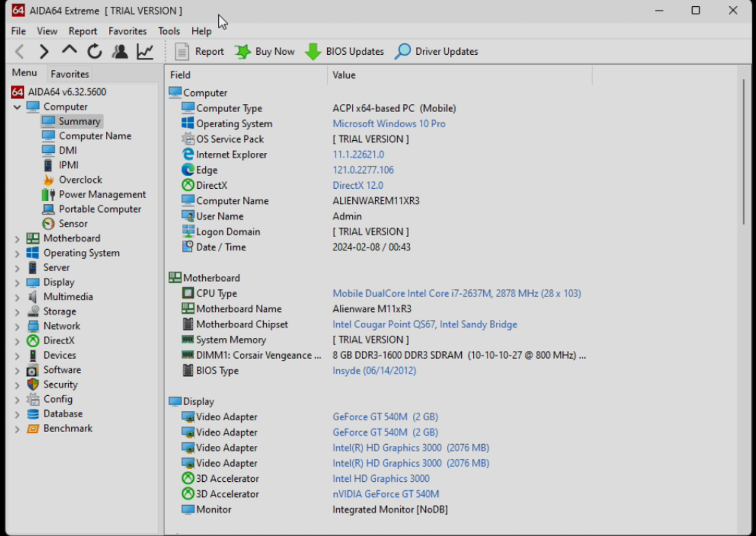Image resolution: width=756 pixels, height=536 pixels.
Task: Click the user silhouette toolbar icon
Action: [120, 52]
